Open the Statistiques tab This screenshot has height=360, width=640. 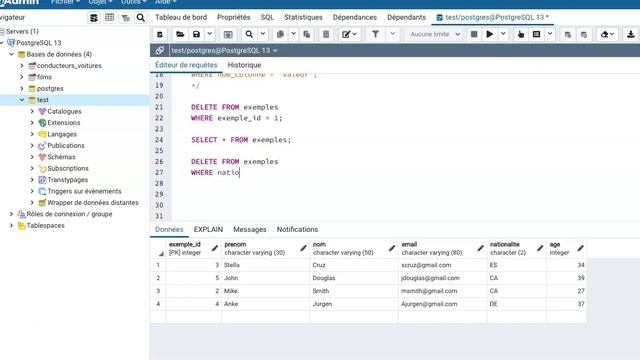303,17
